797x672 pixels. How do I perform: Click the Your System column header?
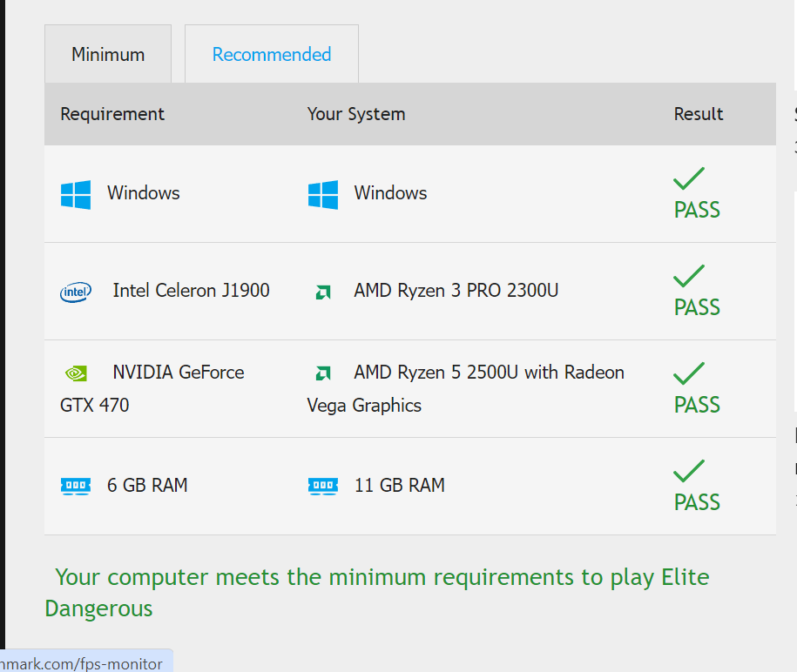click(356, 114)
